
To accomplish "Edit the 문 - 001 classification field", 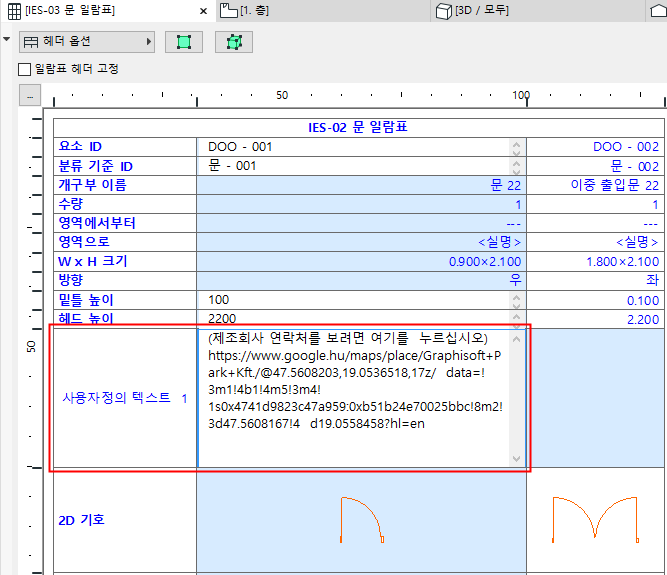I will 353,166.
